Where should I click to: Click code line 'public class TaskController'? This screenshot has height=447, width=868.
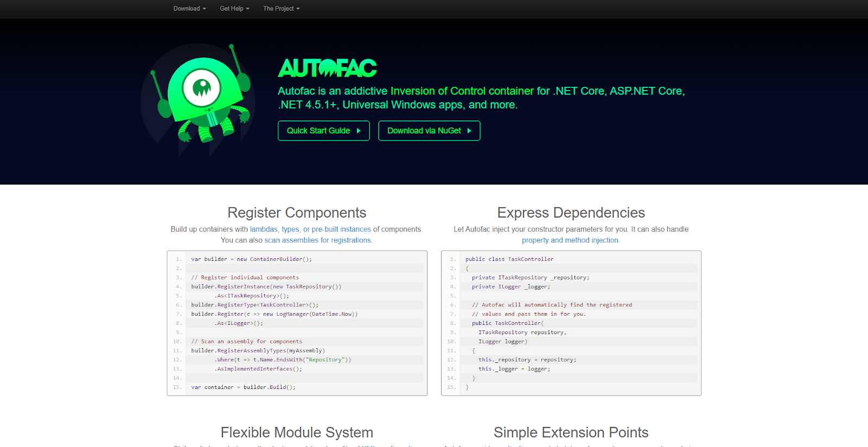[509, 259]
